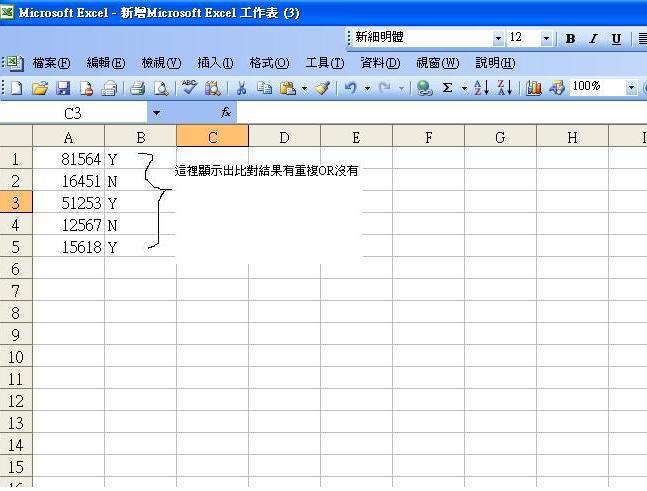Click the greyed Redo arrow icon
Image resolution: width=647 pixels, height=491 pixels.
click(x=385, y=88)
